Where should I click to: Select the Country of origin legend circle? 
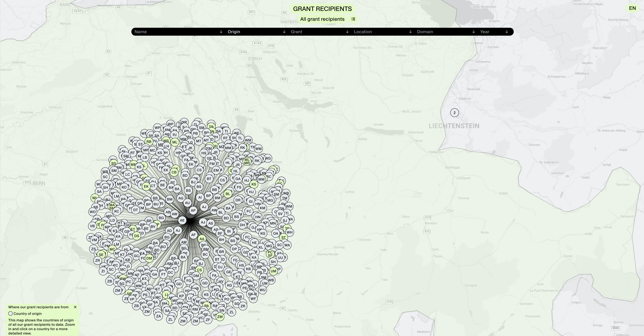tap(11, 313)
